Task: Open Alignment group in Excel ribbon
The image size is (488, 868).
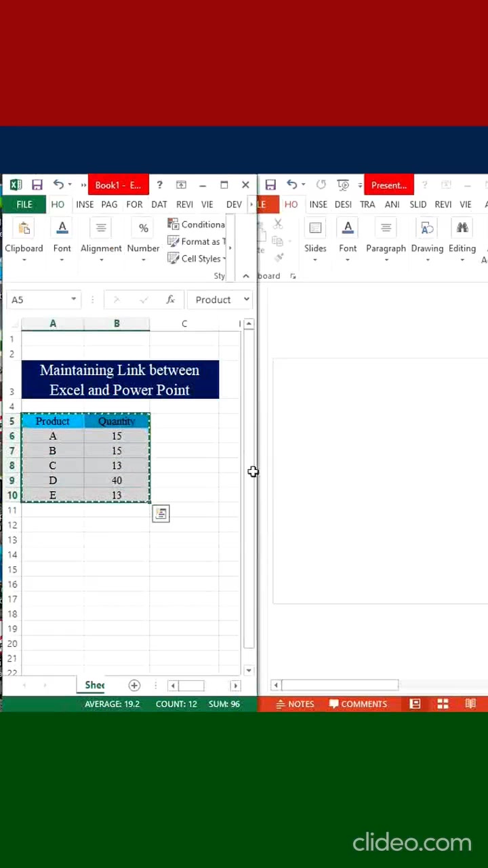Action: coord(101,241)
